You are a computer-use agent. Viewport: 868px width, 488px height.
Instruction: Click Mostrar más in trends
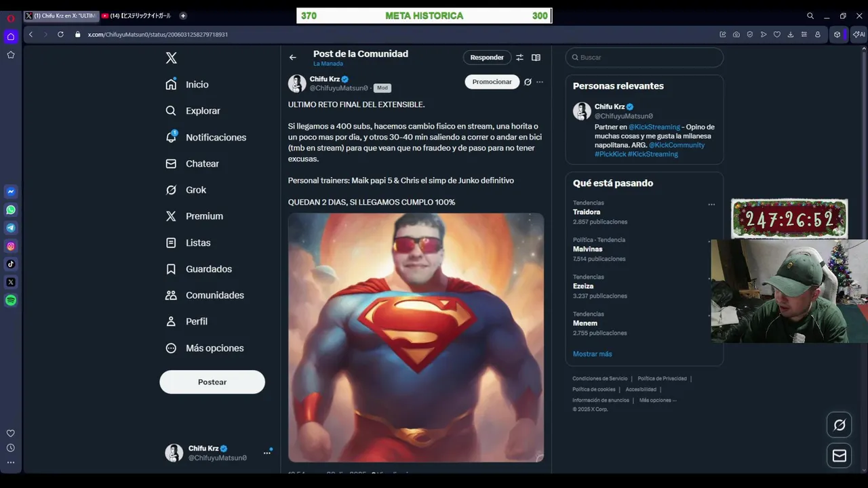tap(592, 354)
